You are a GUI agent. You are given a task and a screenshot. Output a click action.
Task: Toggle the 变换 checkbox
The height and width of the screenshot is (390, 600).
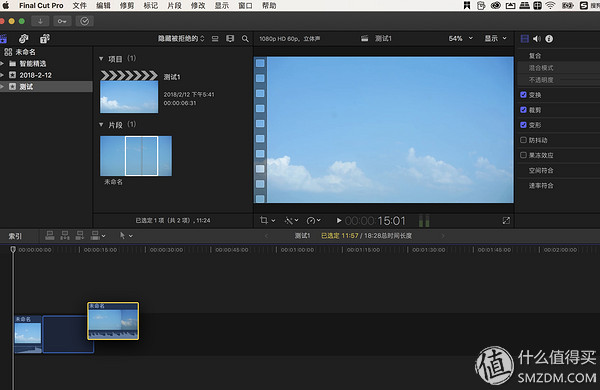pyautogui.click(x=523, y=95)
